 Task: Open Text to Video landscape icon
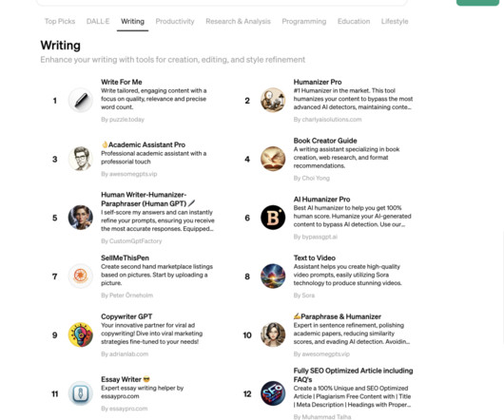tap(273, 277)
